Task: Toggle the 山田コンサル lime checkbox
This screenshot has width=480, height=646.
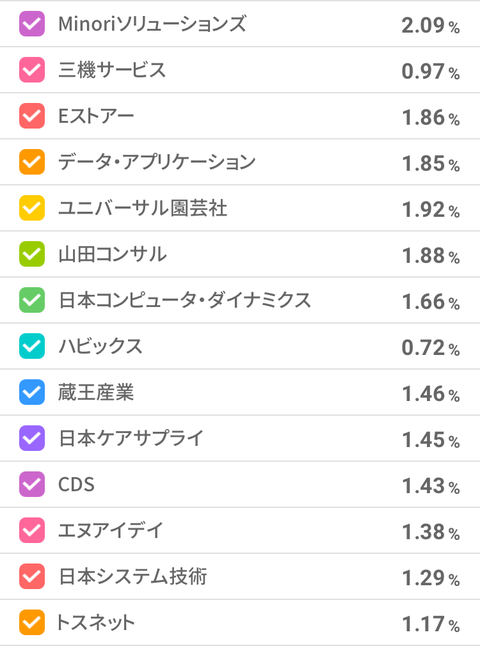Action: [x=32, y=254]
